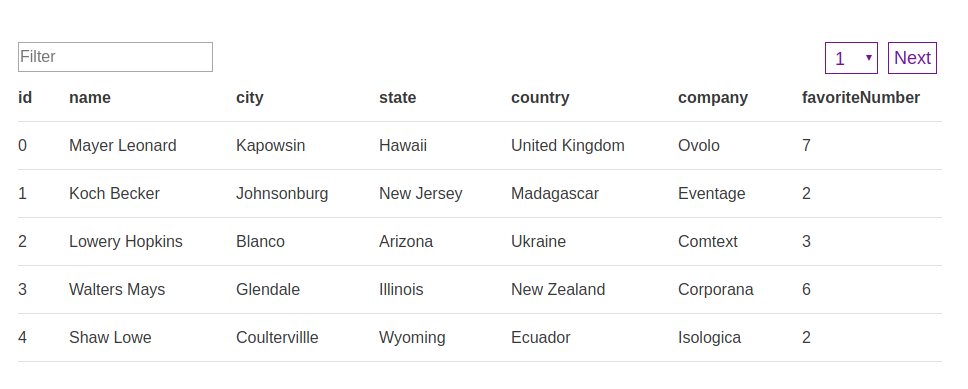This screenshot has width=968, height=389.
Task: Select the Mayer Leonard name cell
Action: point(123,146)
